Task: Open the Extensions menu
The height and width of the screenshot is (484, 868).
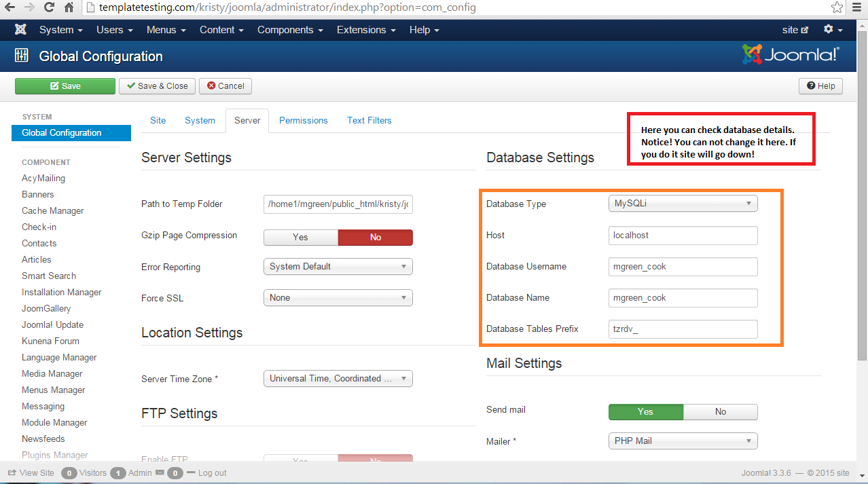Action: click(x=366, y=30)
